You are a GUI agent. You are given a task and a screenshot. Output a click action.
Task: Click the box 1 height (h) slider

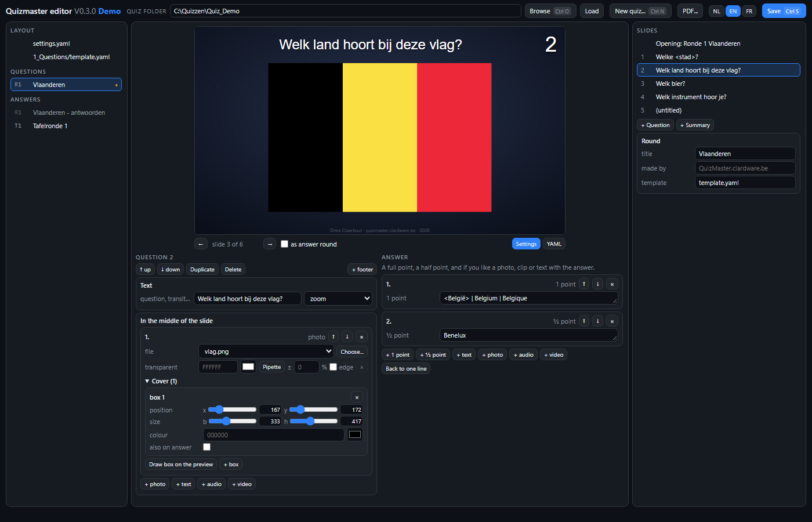(x=314, y=421)
